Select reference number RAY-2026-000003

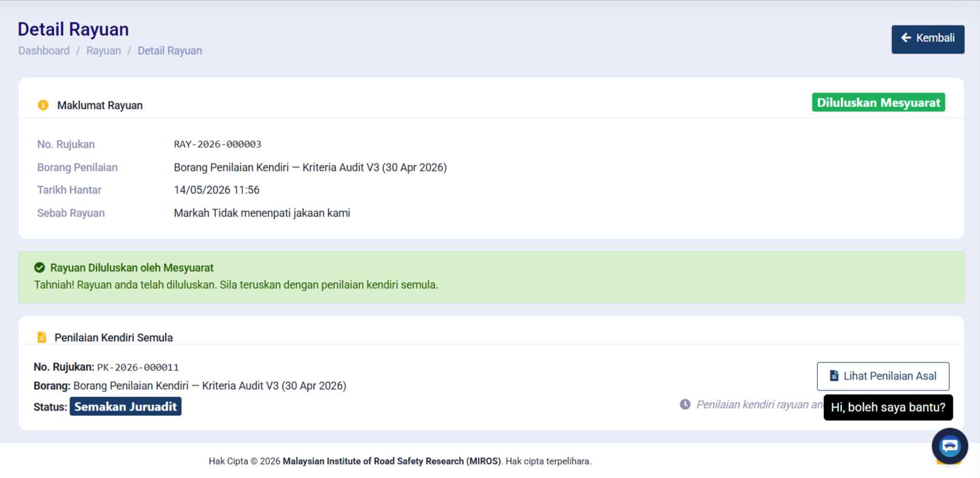(218, 144)
